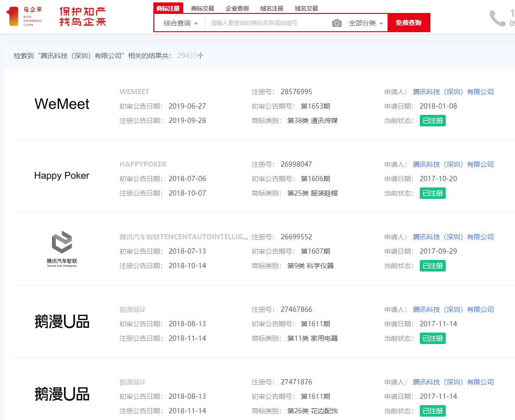The height and width of the screenshot is (420, 515).
Task: Click the Bird Enterprise Come logo
Action: (25, 16)
